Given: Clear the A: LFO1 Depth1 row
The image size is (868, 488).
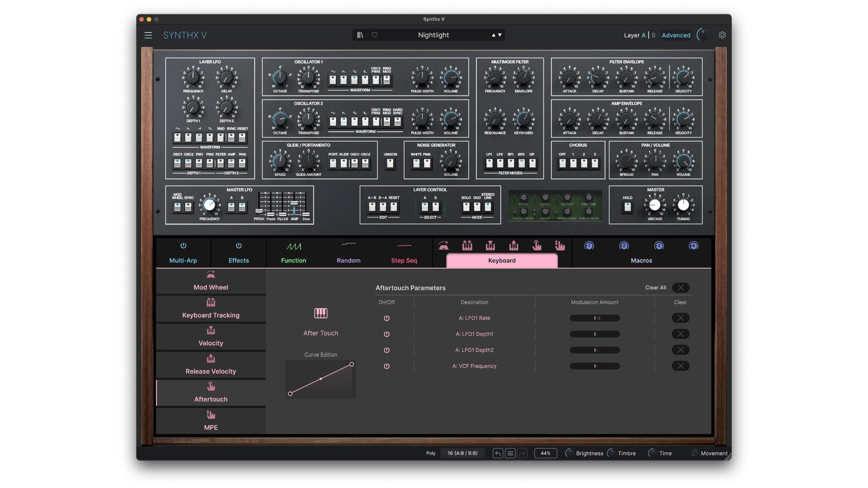Looking at the screenshot, I should (680, 334).
